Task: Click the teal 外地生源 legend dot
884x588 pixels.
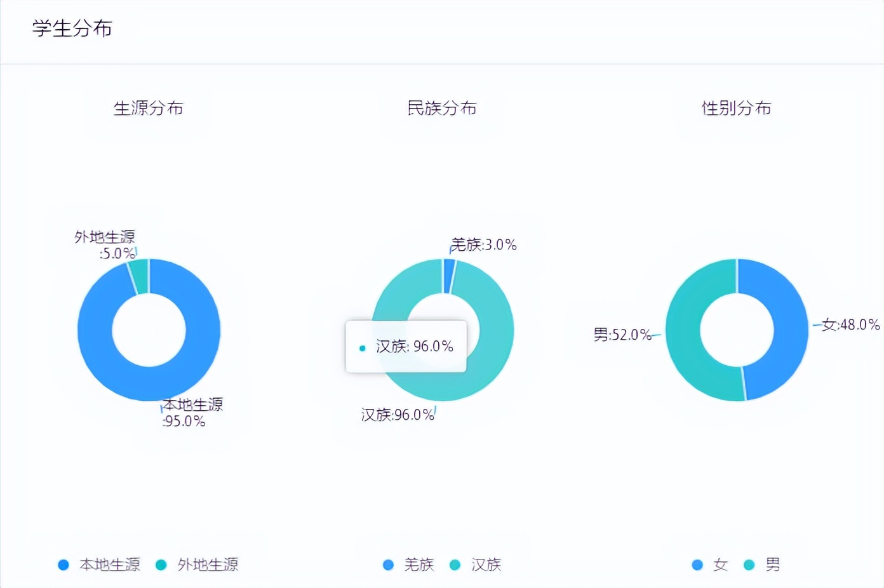Action: pyautogui.click(x=161, y=565)
